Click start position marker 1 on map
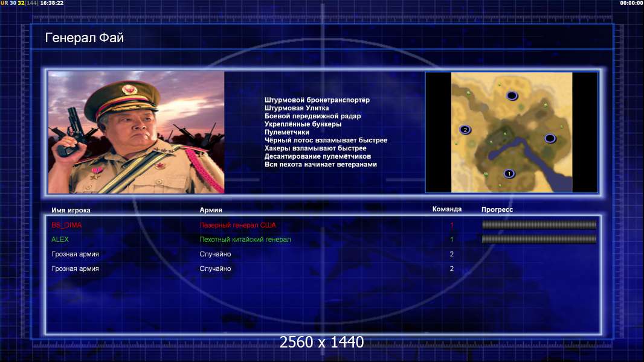Screen dimensions: 644x362 pos(509,174)
